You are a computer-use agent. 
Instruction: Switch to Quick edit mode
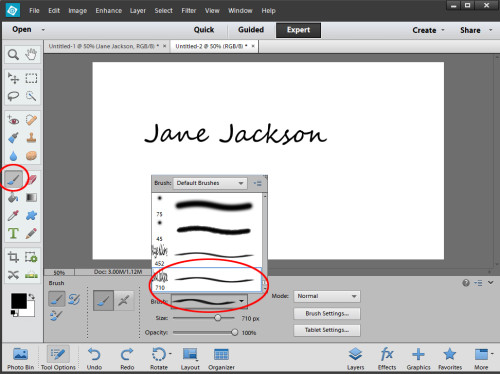pos(204,30)
